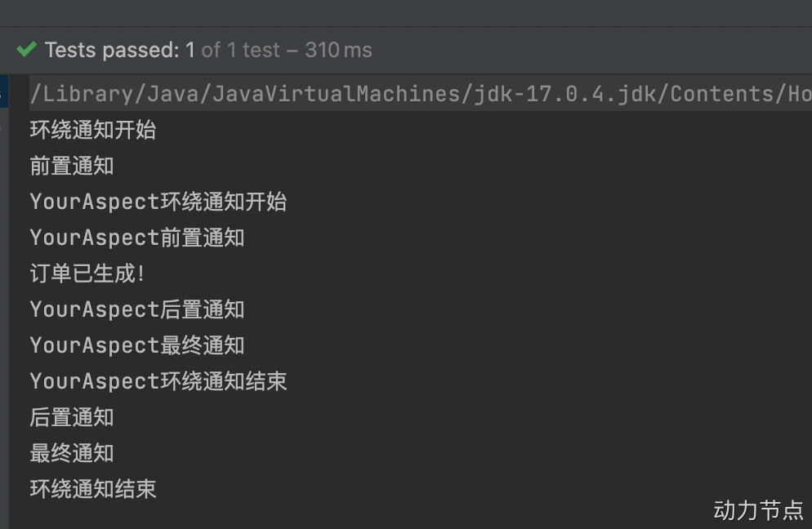Select the 前置通知 output line
812x529 pixels.
click(72, 166)
